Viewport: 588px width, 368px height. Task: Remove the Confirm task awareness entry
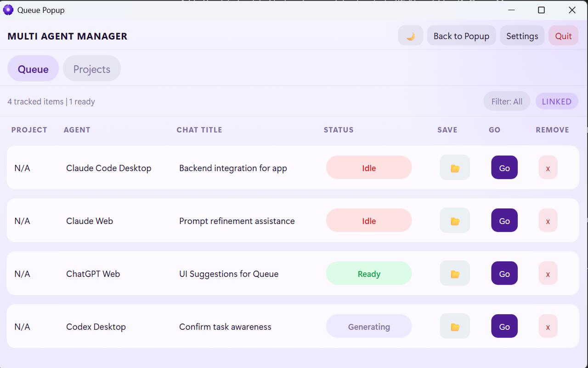[548, 326]
